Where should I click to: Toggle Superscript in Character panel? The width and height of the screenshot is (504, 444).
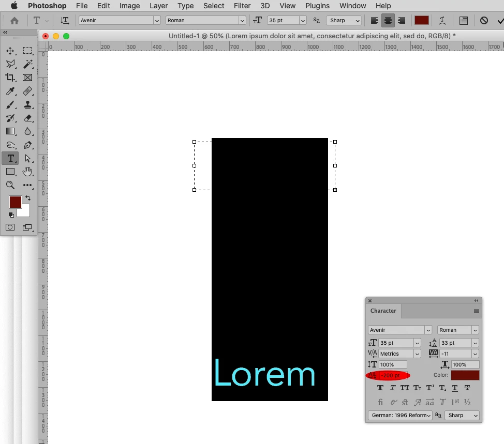[x=430, y=388]
